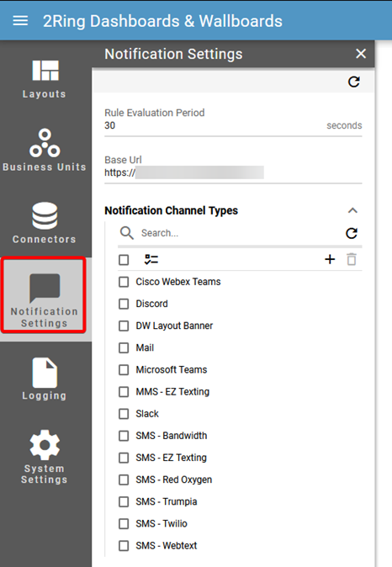Image resolution: width=392 pixels, height=567 pixels.
Task: Check the Cisco Webex Teams checkbox
Action: pyautogui.click(x=124, y=282)
